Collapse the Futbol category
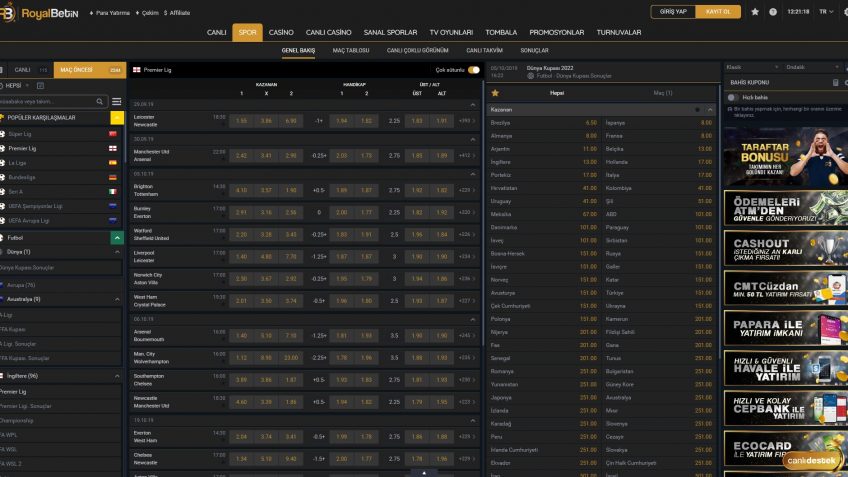The height and width of the screenshot is (477, 848). tap(117, 238)
